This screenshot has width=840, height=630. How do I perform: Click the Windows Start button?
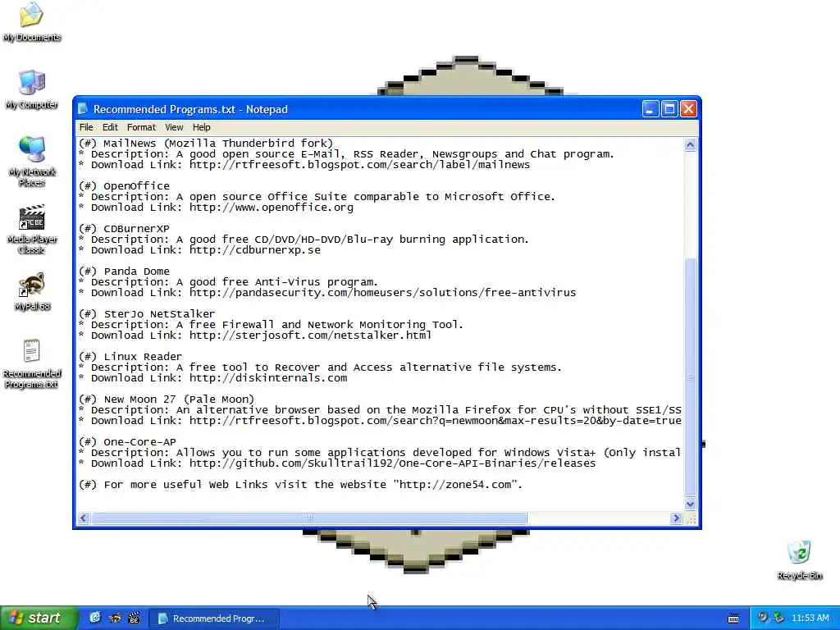39,618
